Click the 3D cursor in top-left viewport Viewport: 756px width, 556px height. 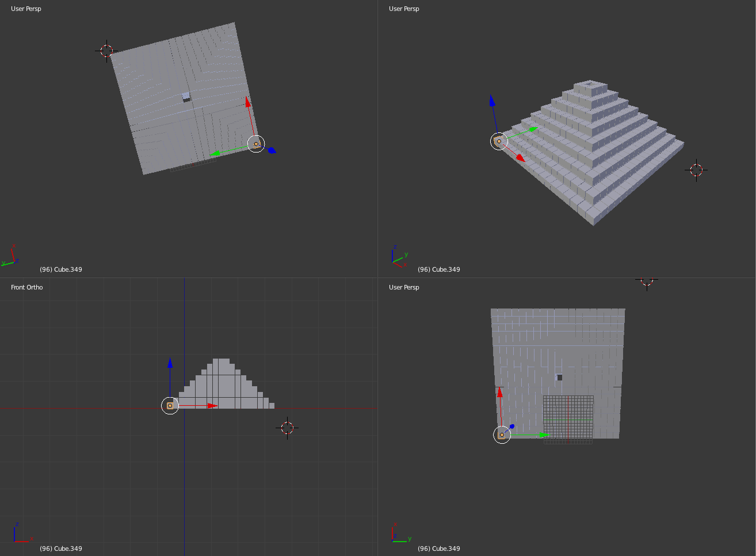(x=106, y=51)
